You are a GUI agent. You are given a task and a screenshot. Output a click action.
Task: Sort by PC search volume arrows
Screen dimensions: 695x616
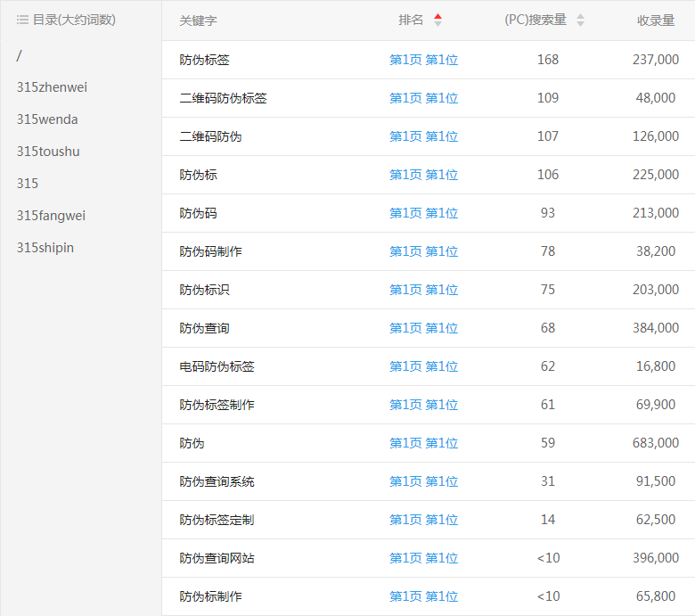pyautogui.click(x=580, y=20)
